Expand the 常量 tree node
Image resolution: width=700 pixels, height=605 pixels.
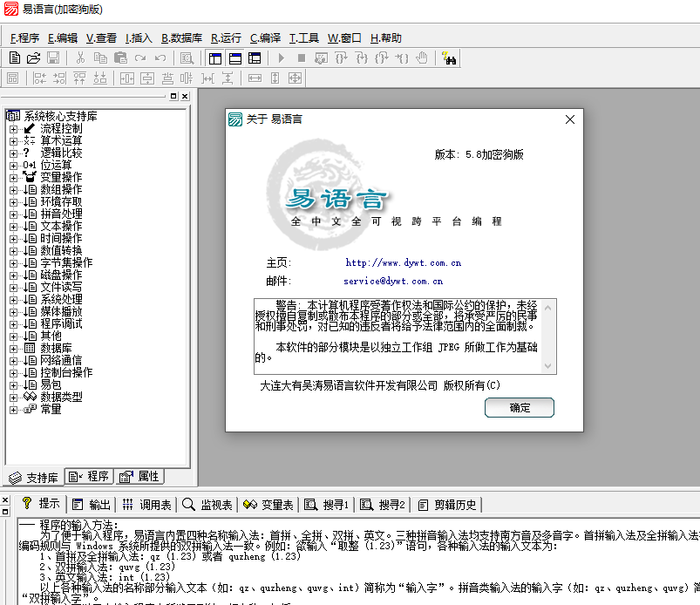pos(13,410)
